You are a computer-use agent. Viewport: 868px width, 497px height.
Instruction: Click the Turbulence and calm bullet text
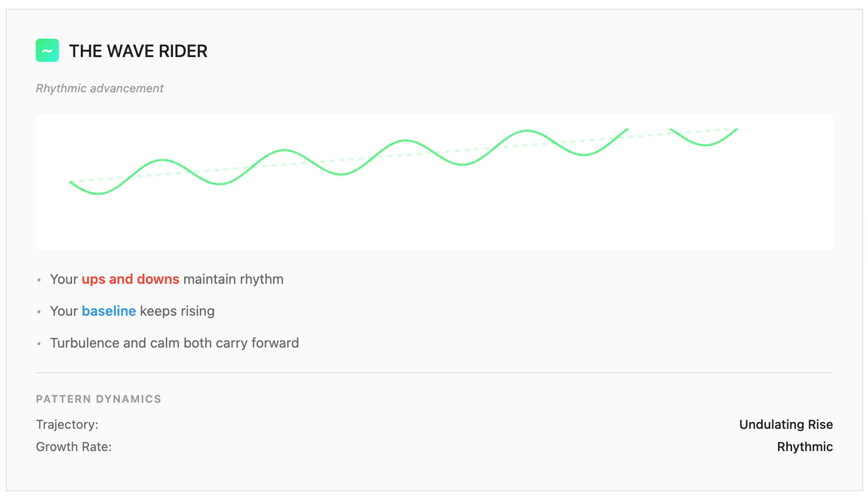click(174, 343)
